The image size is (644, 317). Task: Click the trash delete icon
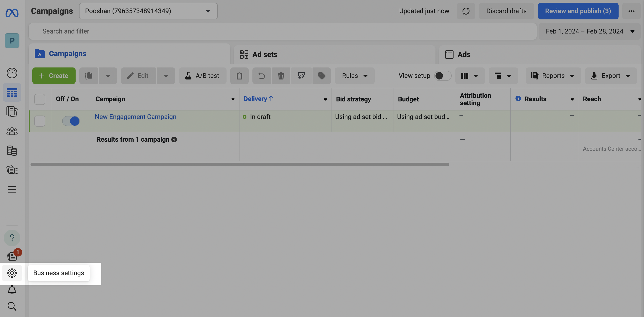pyautogui.click(x=281, y=76)
